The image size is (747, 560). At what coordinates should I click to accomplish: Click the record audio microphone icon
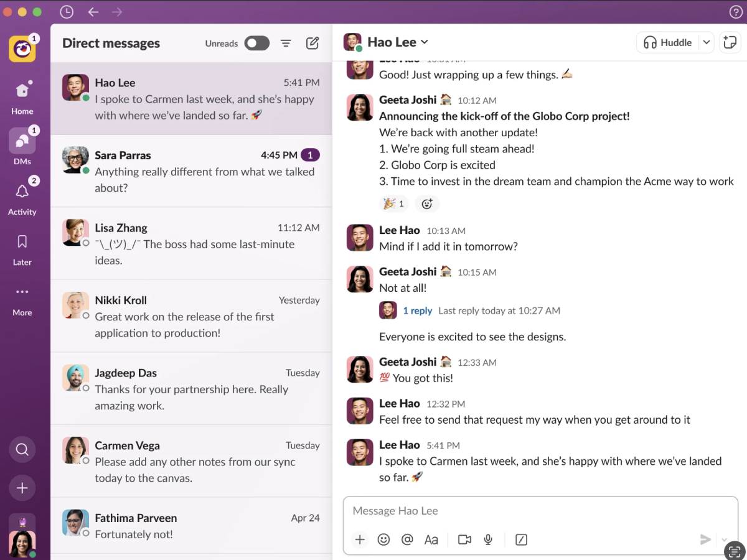pyautogui.click(x=489, y=539)
